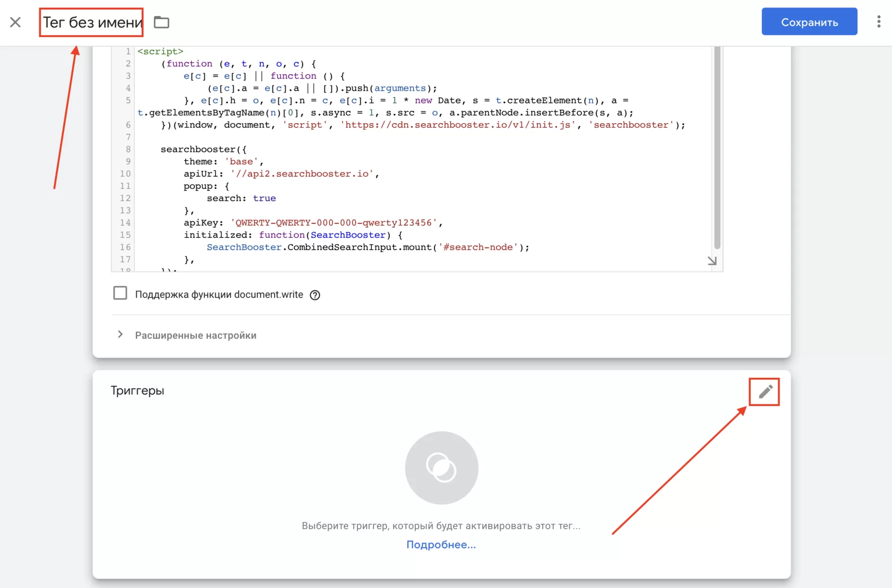Screen dimensions: 892x588
Task: Click the tag name field 'Тег без имени'
Action: point(92,22)
